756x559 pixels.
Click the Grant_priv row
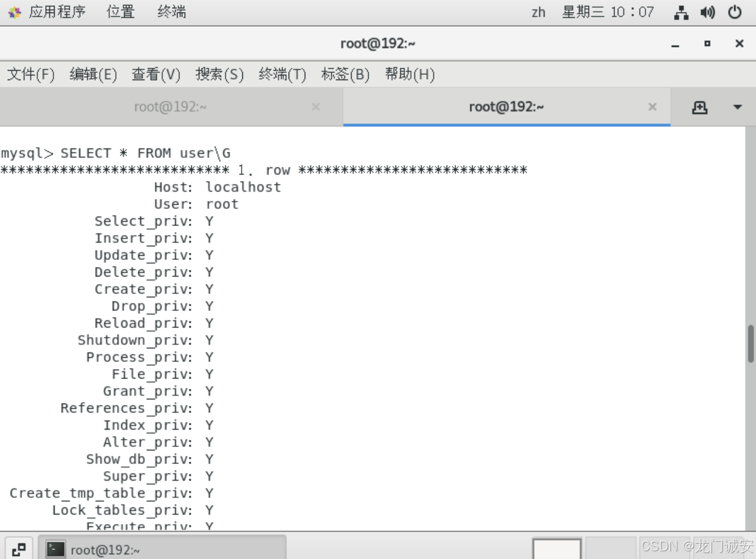158,391
